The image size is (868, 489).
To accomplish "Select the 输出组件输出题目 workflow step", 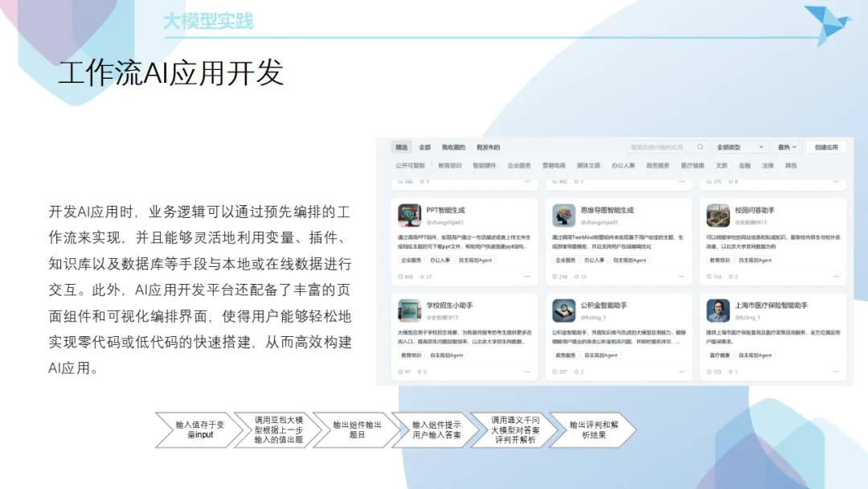I will pos(357,429).
